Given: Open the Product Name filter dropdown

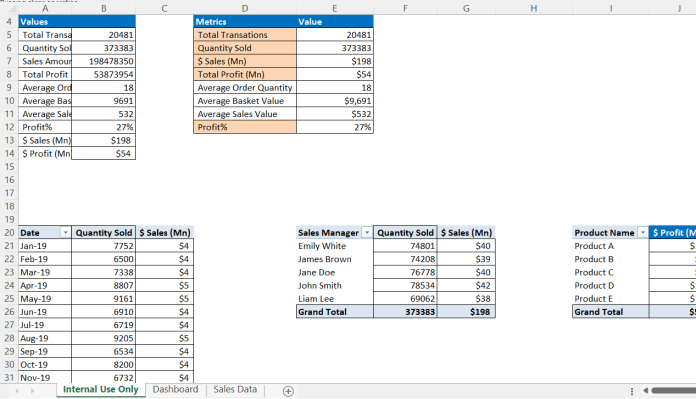Looking at the screenshot, I should pos(643,233).
